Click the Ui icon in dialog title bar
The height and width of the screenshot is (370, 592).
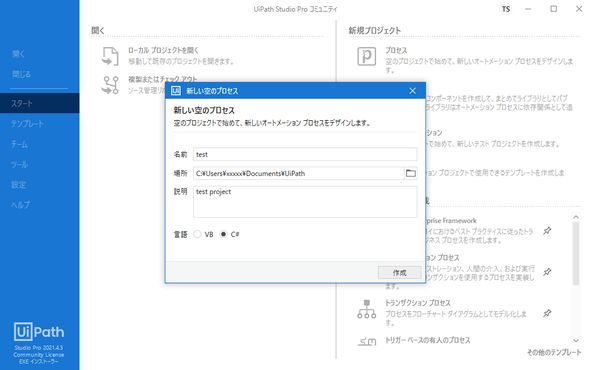176,91
